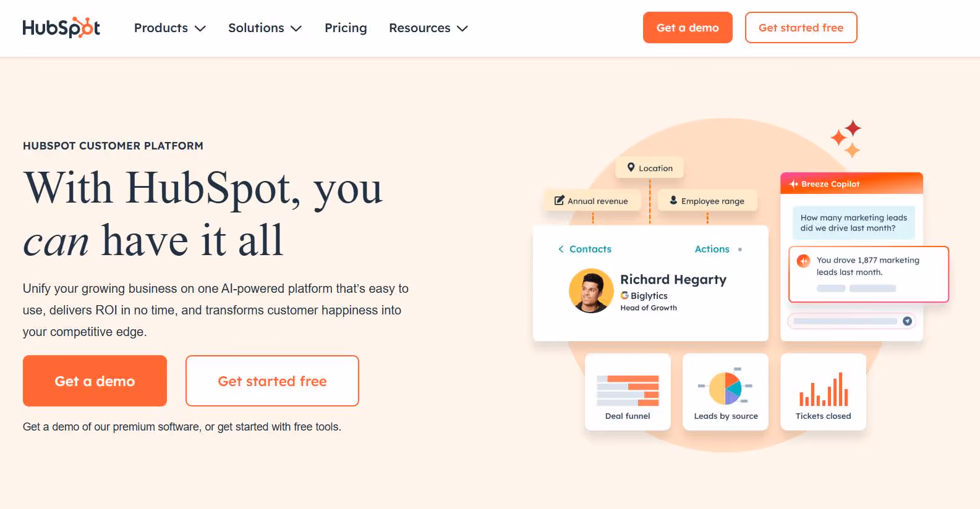Click the sparkle icon on the Breeze Copilot header
Screen dimensions: 980x509
pos(793,183)
